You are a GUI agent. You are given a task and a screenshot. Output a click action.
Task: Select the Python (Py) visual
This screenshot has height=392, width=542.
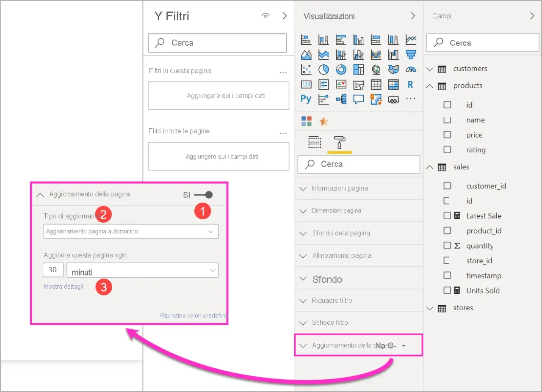pyautogui.click(x=306, y=99)
